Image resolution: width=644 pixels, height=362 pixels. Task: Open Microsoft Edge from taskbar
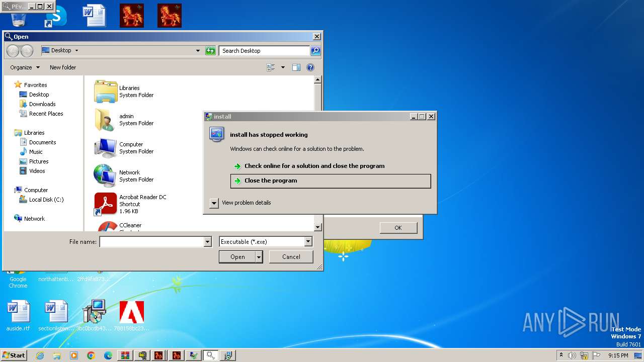(x=108, y=355)
